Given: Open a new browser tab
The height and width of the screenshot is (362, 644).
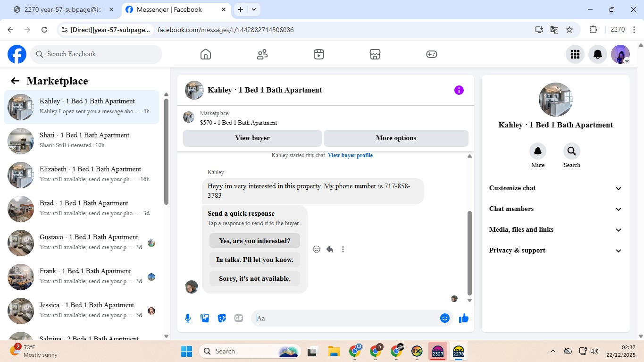Looking at the screenshot, I should coord(241,9).
